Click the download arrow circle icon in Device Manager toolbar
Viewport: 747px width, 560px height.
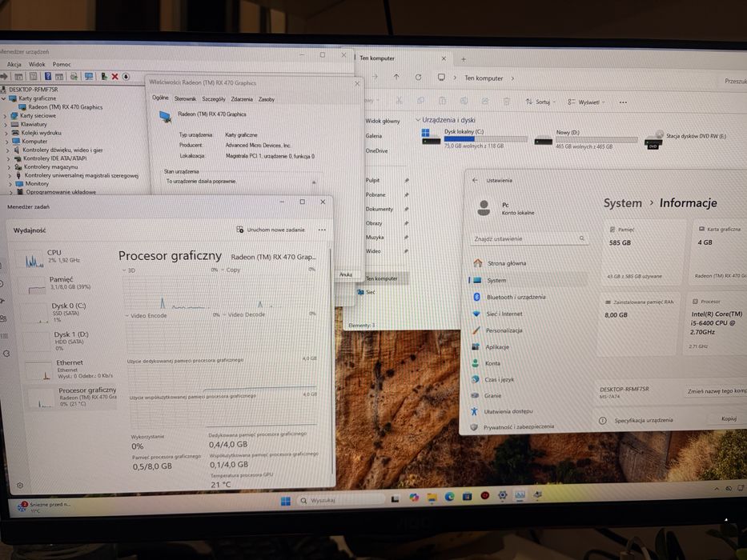pos(126,76)
